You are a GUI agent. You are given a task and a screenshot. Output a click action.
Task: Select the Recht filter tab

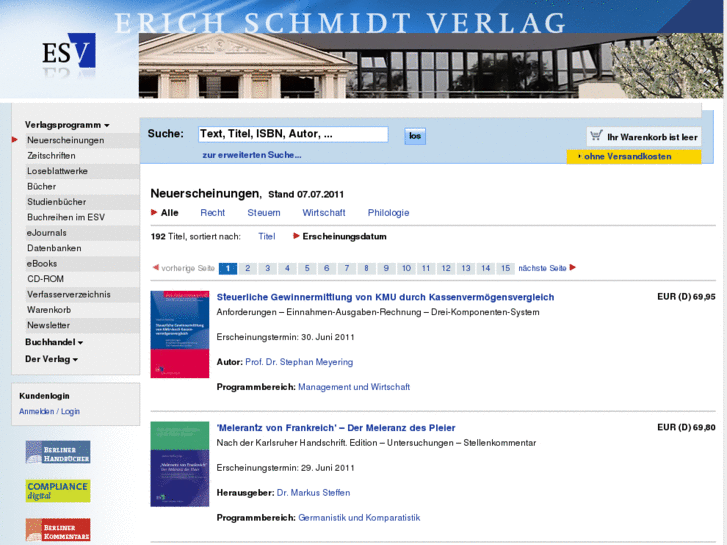[212, 212]
